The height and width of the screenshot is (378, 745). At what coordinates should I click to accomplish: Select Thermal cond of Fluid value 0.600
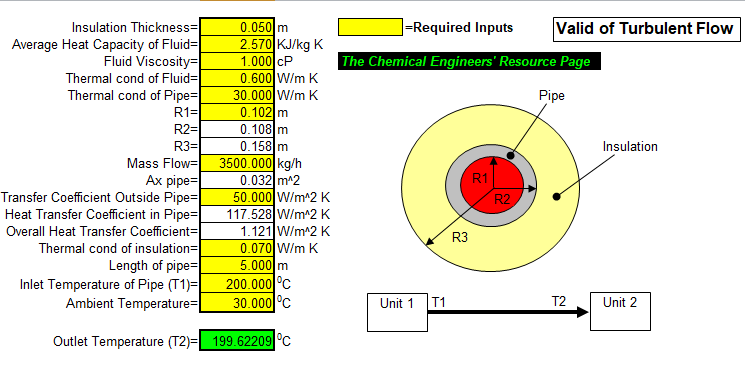tap(237, 78)
